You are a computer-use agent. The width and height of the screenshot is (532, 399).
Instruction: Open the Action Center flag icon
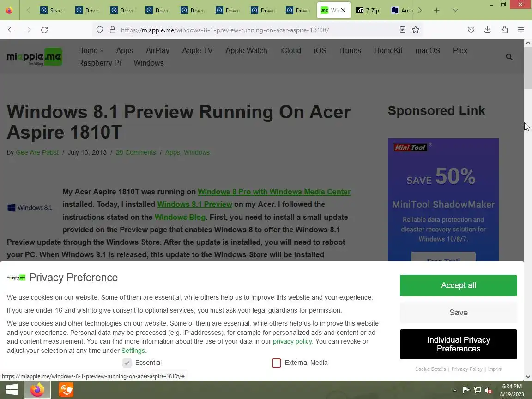[466, 390]
